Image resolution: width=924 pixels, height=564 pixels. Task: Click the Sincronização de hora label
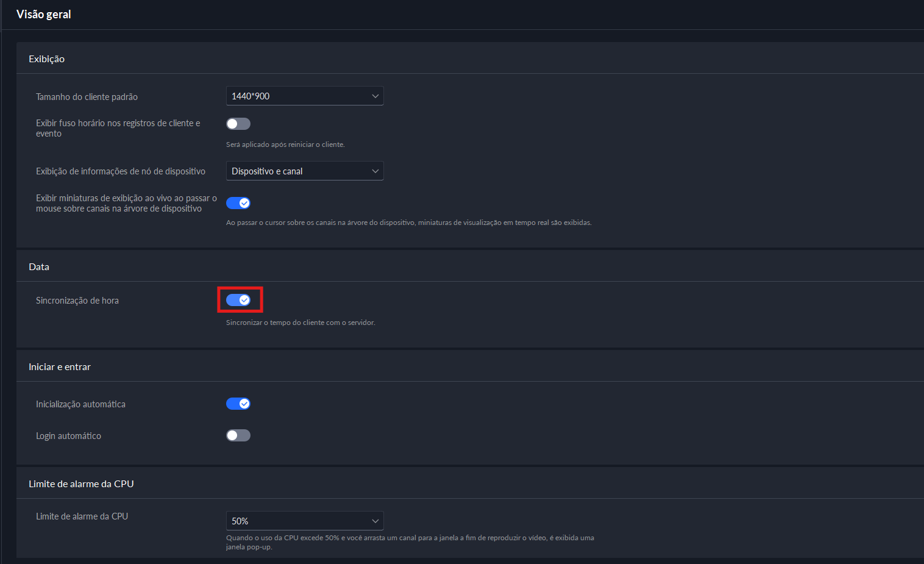point(77,301)
